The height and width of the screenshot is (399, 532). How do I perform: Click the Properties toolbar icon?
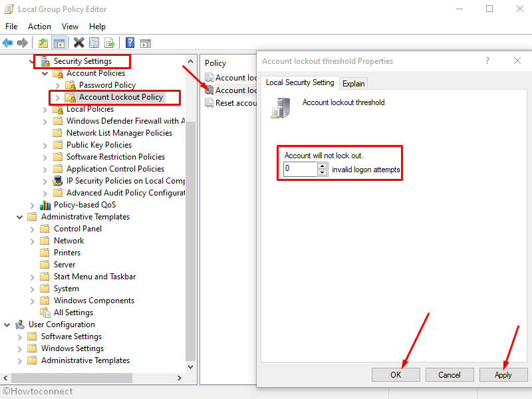coord(94,43)
